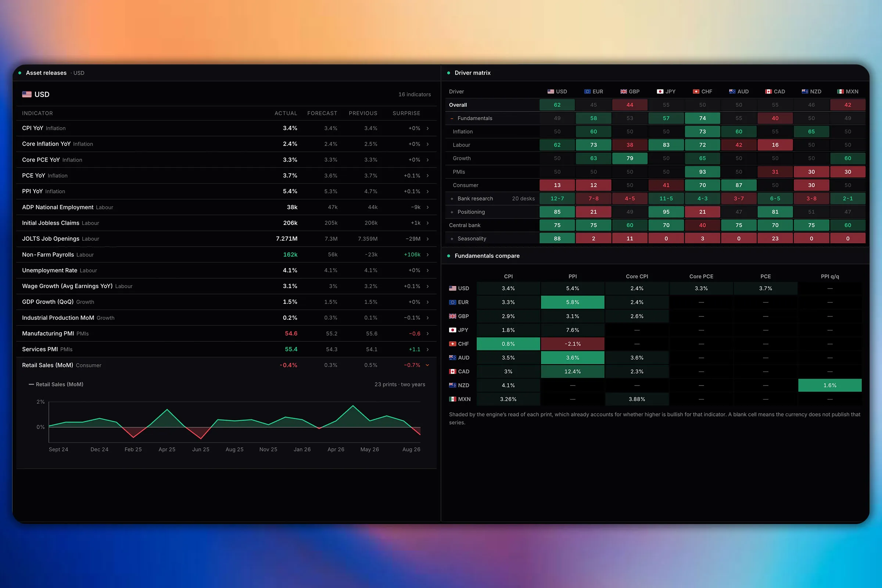
Task: Select the Fundamentals compare panel title
Action: tap(487, 256)
